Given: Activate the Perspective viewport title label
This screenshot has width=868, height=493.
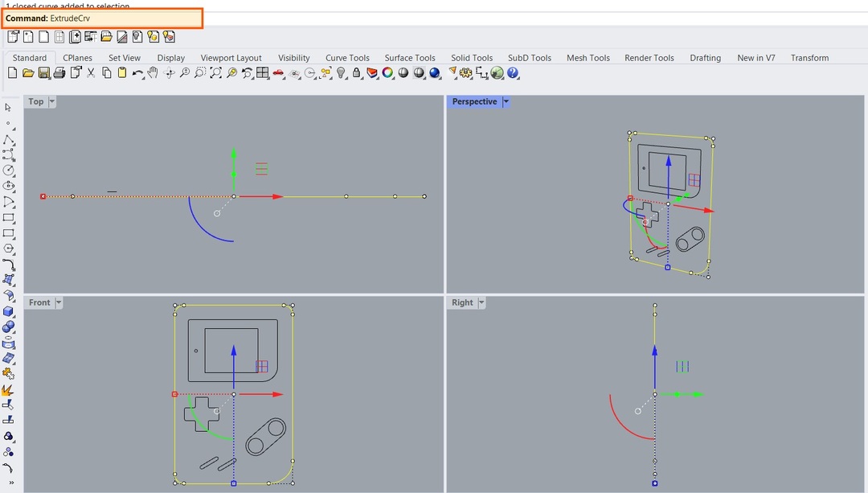Looking at the screenshot, I should pyautogui.click(x=474, y=101).
